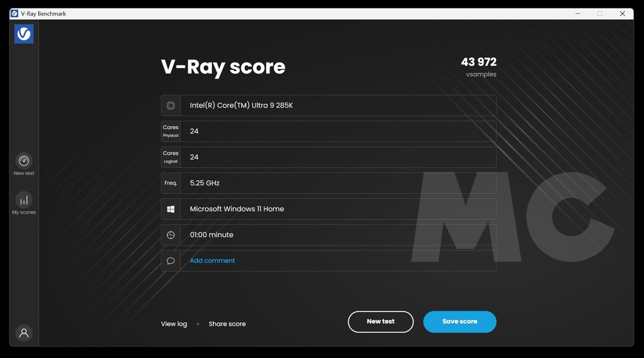Click the clock icon next to the test duration
The width and height of the screenshot is (644, 358).
pos(170,234)
